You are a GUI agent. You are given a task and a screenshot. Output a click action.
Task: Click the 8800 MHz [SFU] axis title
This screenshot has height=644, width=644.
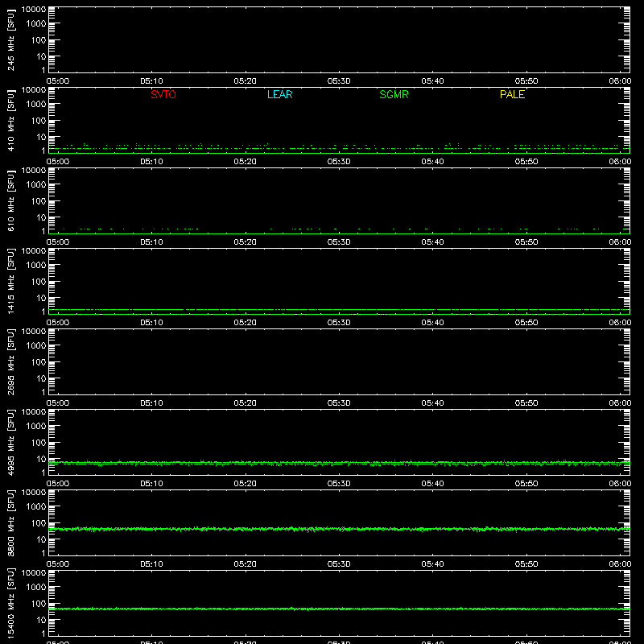click(x=10, y=523)
